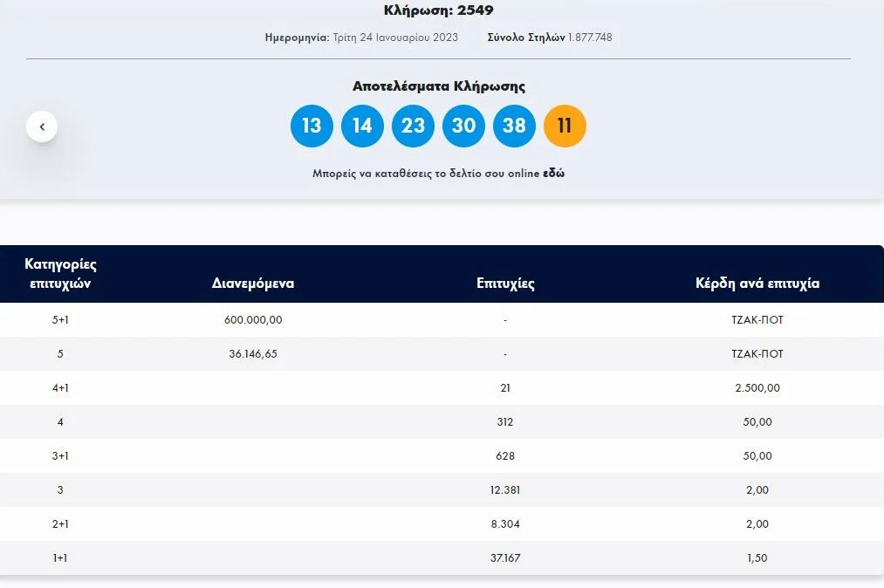This screenshot has width=884, height=588.
Task: Click the 'Διανεμόμενα' column header
Action: click(252, 284)
